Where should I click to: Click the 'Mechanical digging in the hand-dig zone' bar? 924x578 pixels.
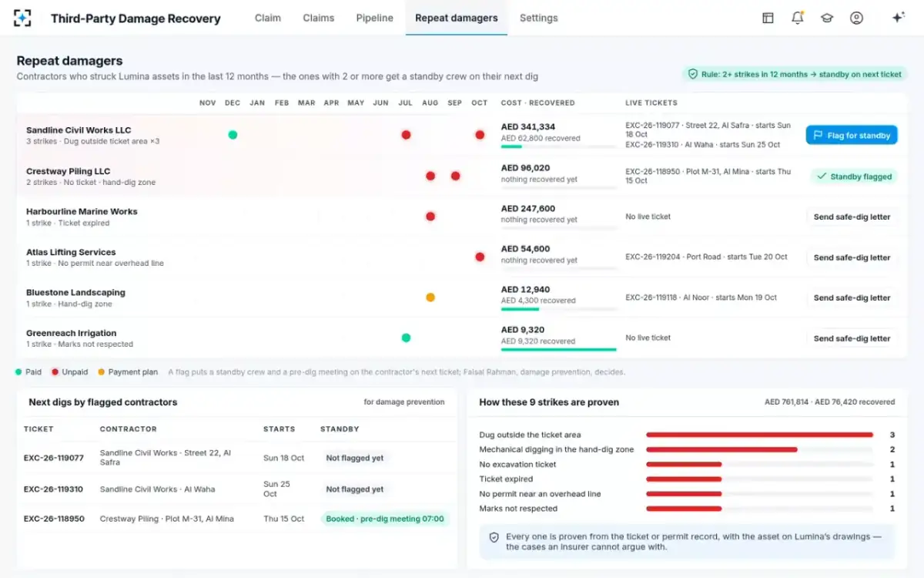760,449
